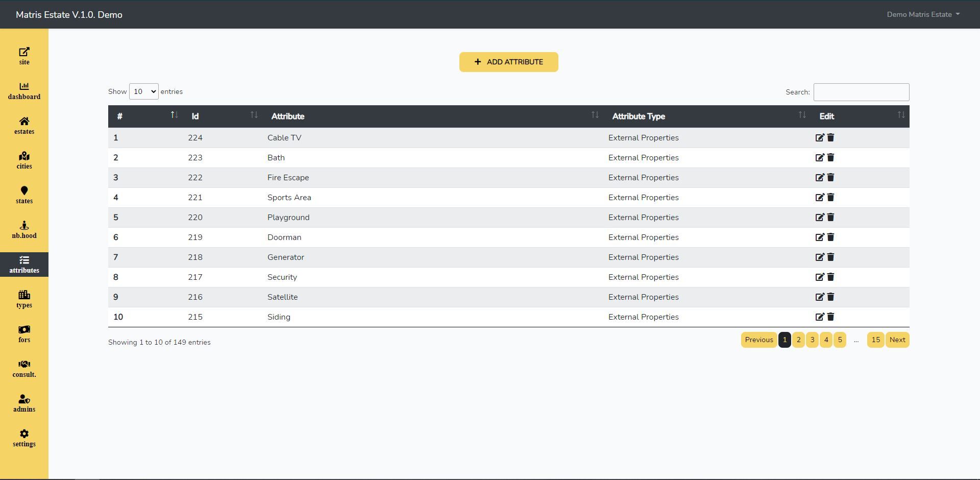Edit the Bath attribute row
This screenshot has width=980, height=480.
tap(820, 158)
